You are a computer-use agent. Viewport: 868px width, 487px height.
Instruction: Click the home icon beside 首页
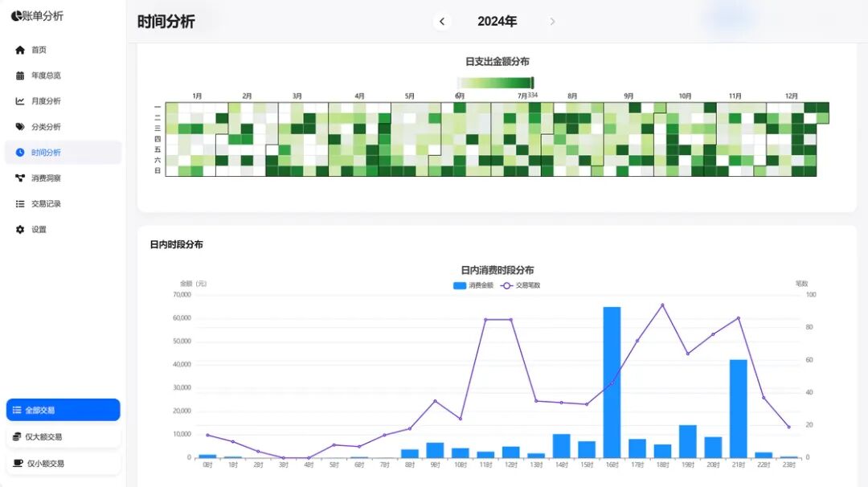20,50
